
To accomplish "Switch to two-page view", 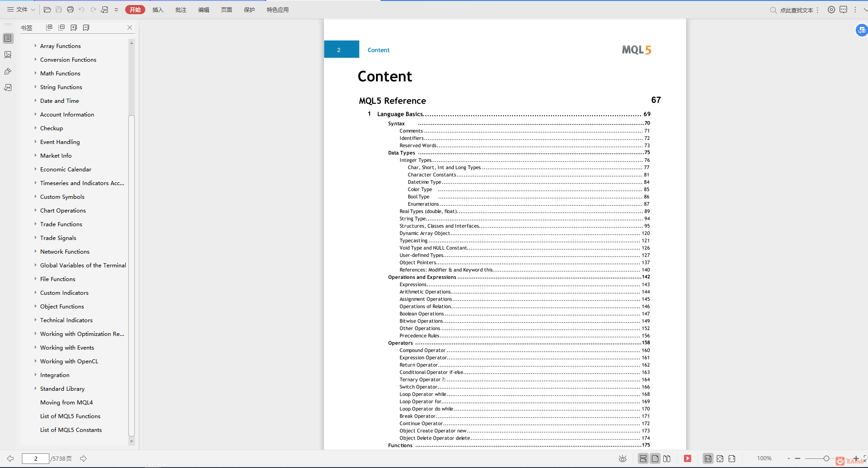I will click(x=667, y=458).
